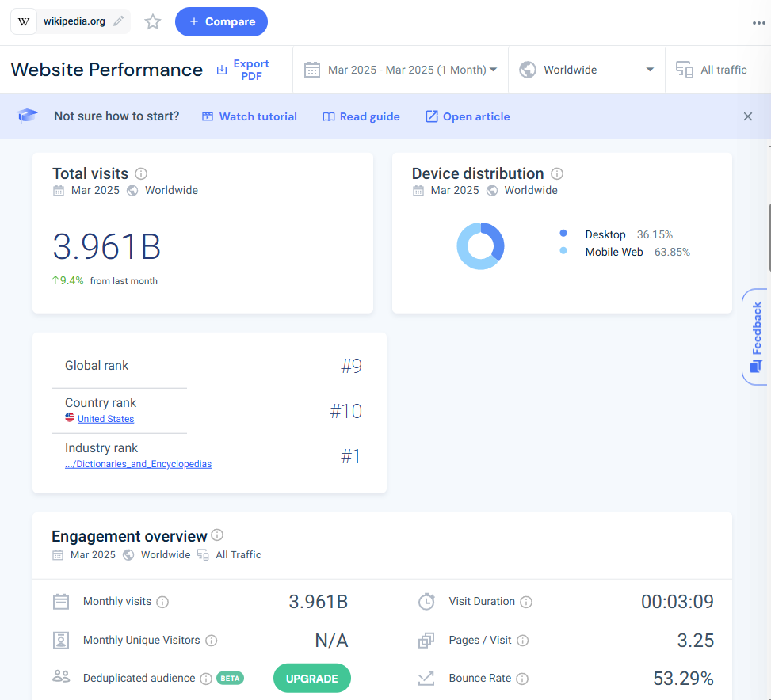Dismiss the 'Not sure how to start' banner
771x700 pixels.
click(x=748, y=116)
